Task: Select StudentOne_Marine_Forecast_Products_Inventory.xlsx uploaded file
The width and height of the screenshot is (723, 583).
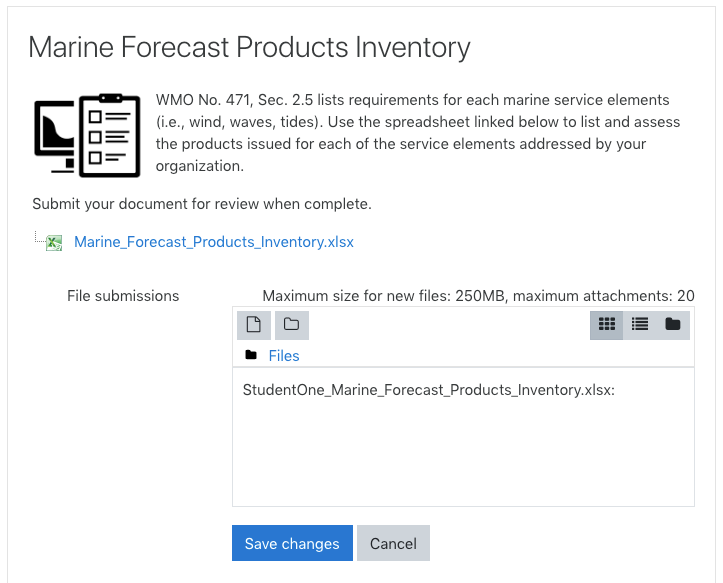Action: [429, 390]
